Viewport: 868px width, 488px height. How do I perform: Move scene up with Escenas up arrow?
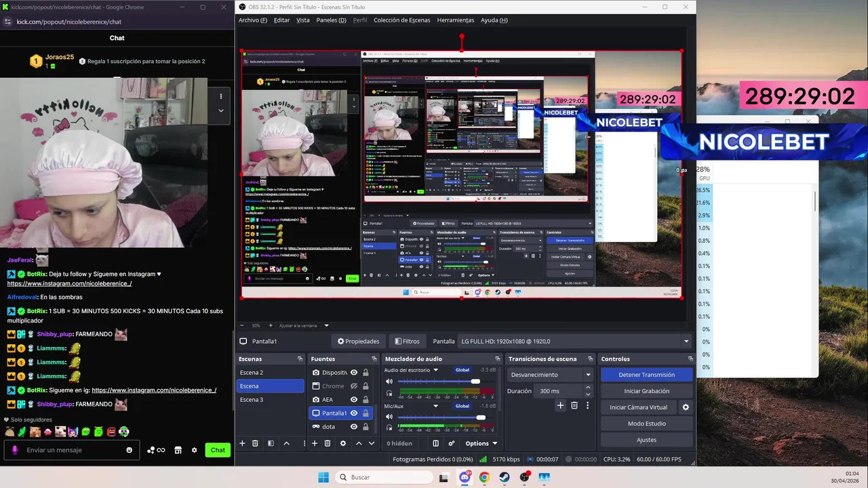click(286, 443)
